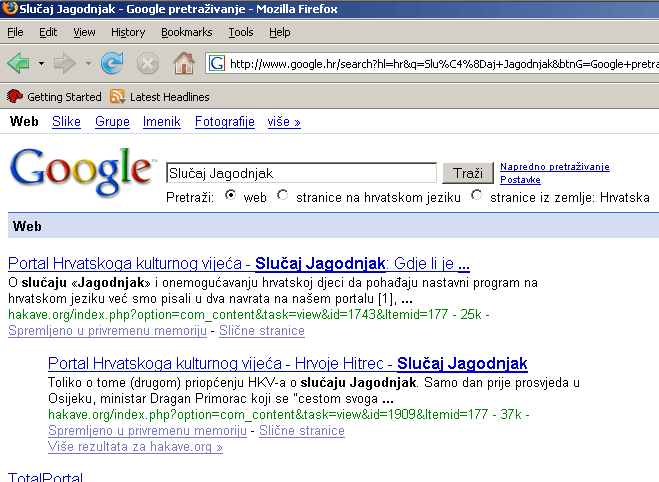659x482 pixels.
Task: Open the TotalPortal result link
Action: [45, 477]
